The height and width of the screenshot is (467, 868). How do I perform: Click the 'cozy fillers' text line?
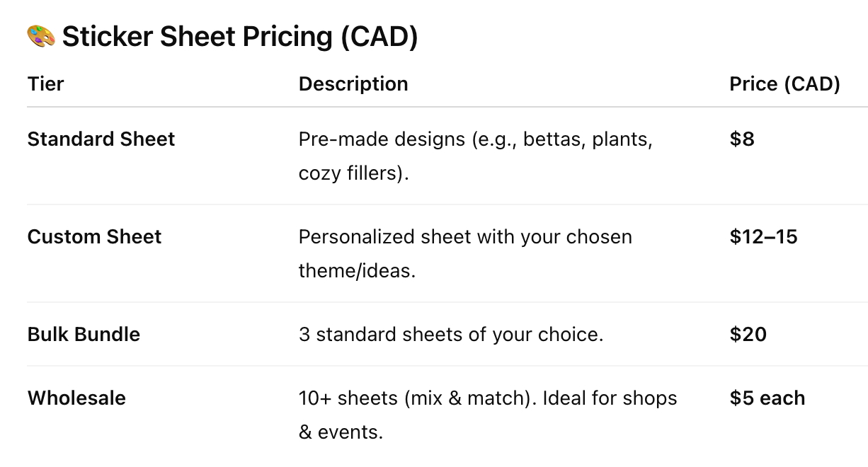tap(353, 173)
